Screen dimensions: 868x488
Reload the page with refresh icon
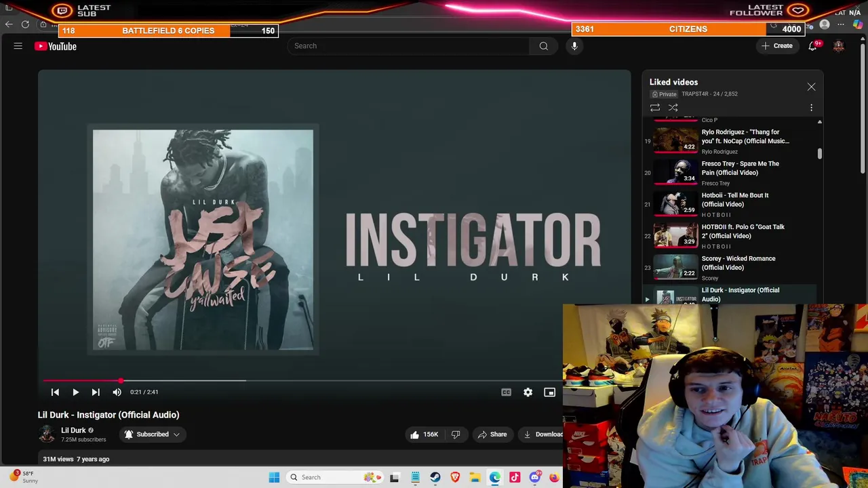click(x=25, y=24)
